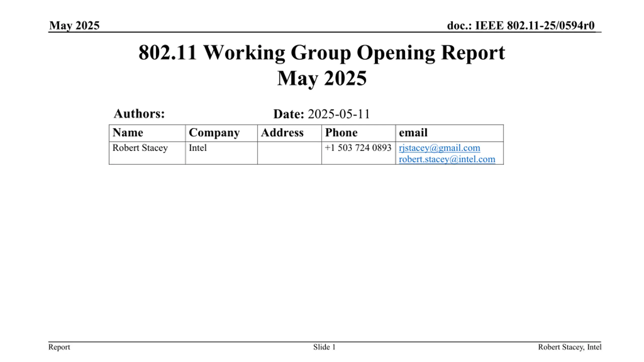
Task: Click the Intel company cell
Action: click(221, 153)
